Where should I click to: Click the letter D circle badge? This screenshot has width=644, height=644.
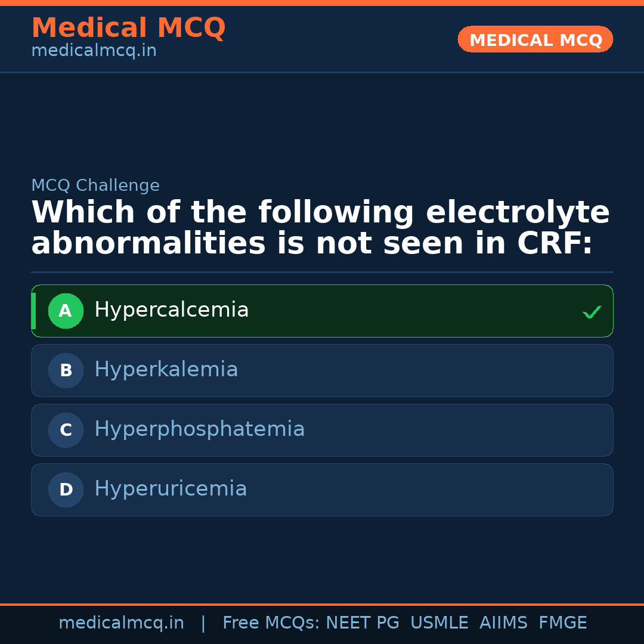click(x=66, y=490)
